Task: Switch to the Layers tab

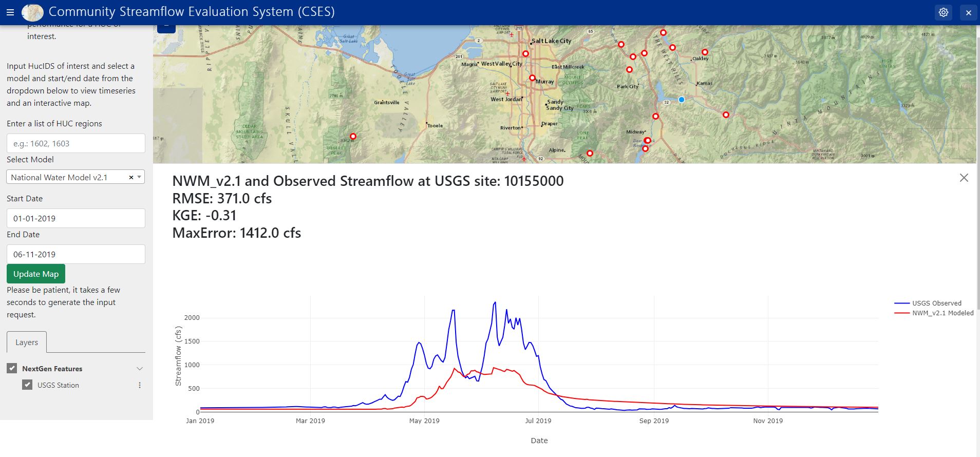Action: (27, 342)
